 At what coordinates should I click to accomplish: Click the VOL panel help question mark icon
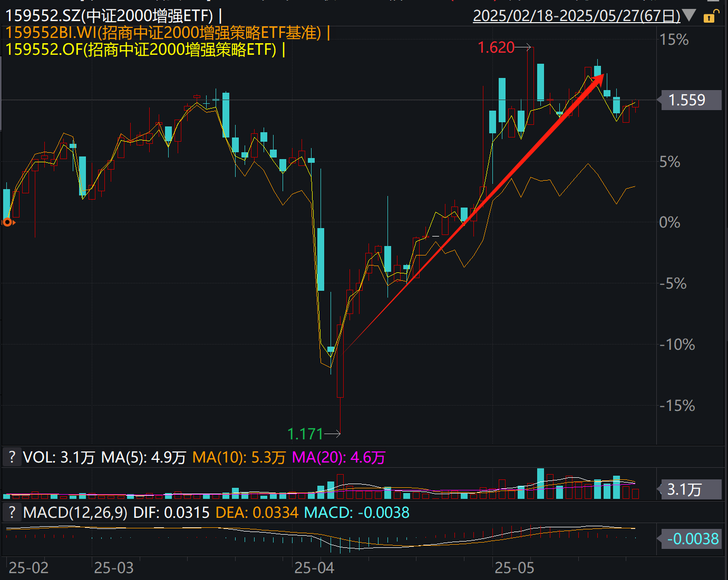[12, 457]
